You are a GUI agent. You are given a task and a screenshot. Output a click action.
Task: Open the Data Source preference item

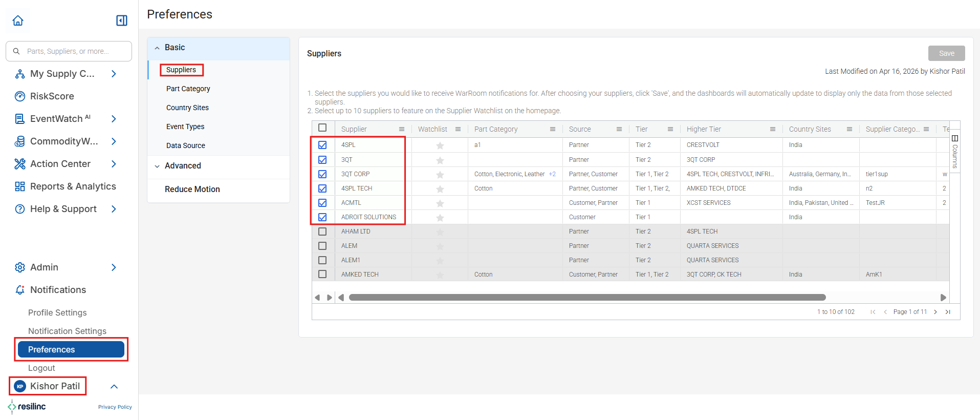click(186, 145)
